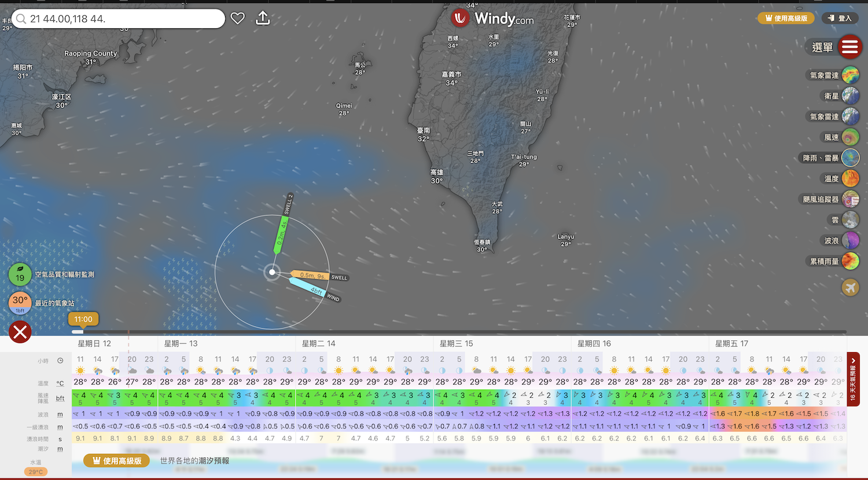The width and height of the screenshot is (868, 480).
Task: Turn on the 雲 clouds layer
Action: click(850, 220)
